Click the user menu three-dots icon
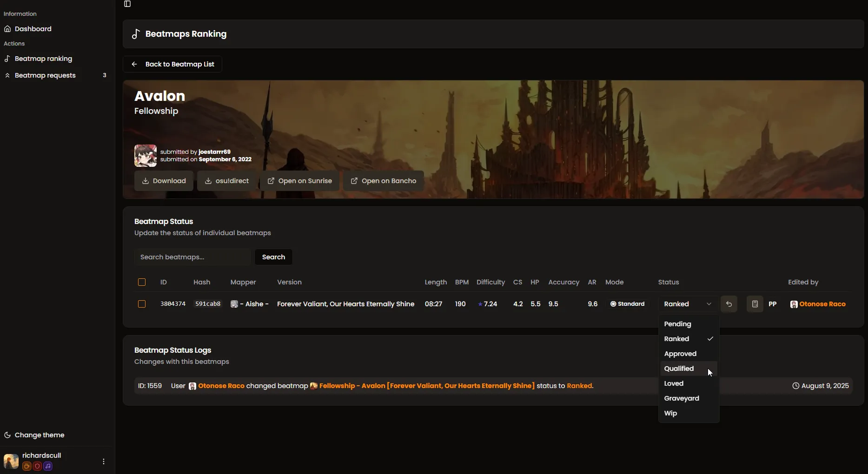The height and width of the screenshot is (474, 868). click(103, 461)
